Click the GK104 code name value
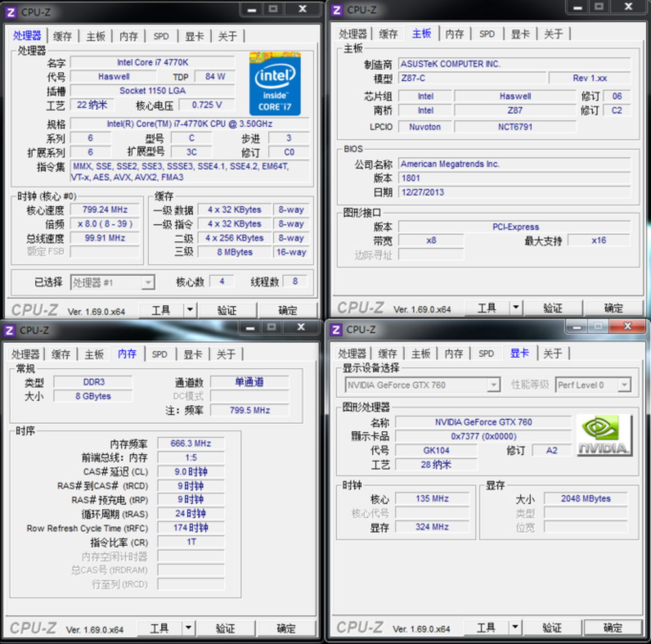 click(436, 450)
